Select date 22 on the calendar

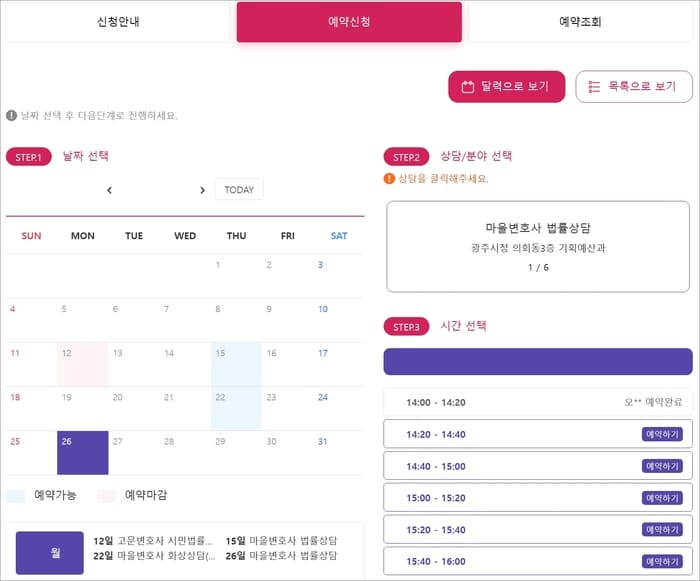coord(236,408)
